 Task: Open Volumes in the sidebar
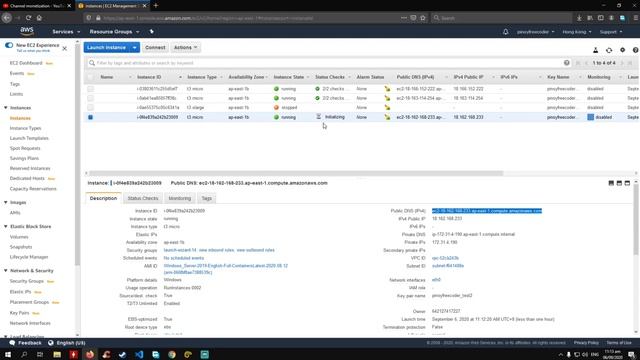[19, 237]
